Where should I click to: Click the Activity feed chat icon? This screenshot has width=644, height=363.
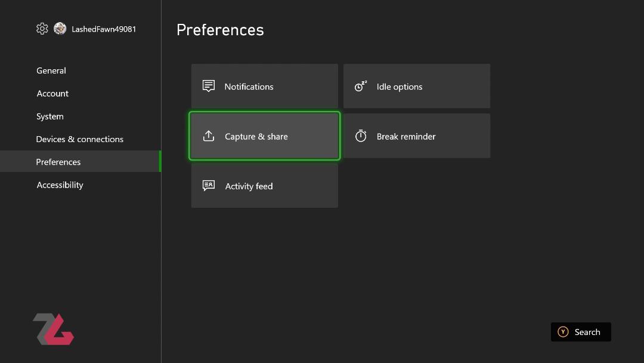click(209, 186)
